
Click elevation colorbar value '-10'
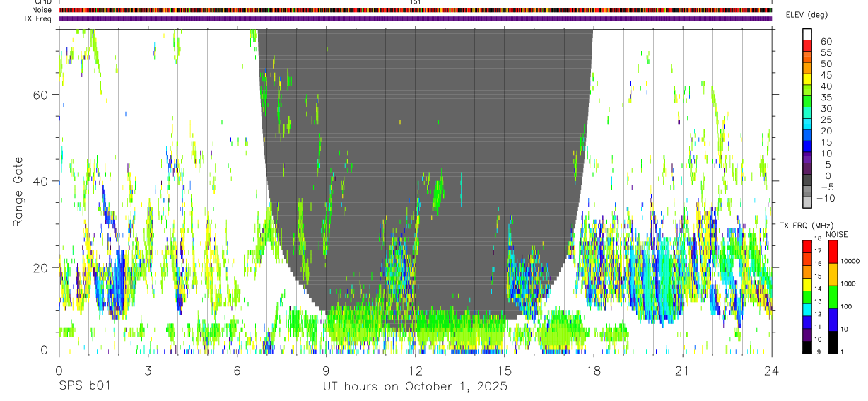[x=825, y=198]
